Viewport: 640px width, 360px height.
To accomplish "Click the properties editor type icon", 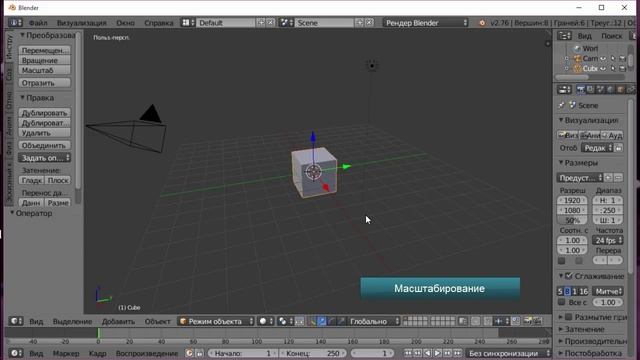I will (564, 89).
